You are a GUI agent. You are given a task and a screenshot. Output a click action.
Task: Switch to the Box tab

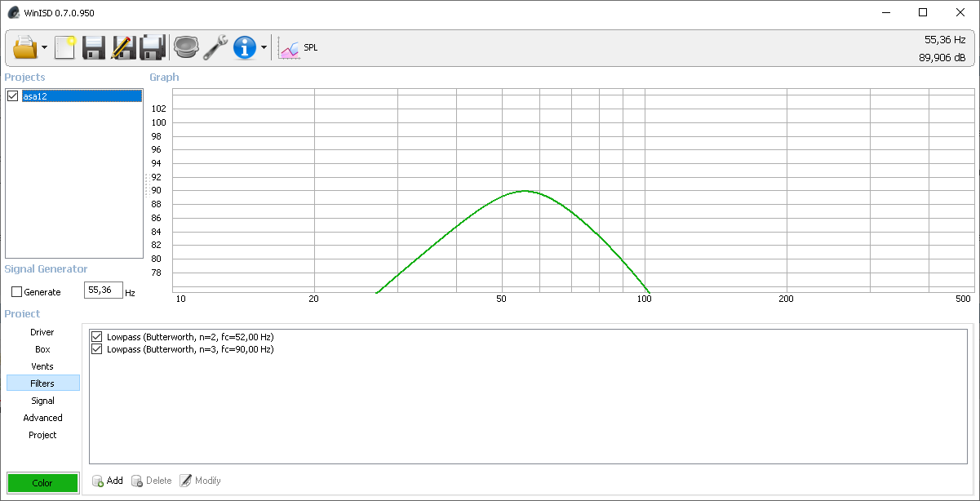[42, 349]
